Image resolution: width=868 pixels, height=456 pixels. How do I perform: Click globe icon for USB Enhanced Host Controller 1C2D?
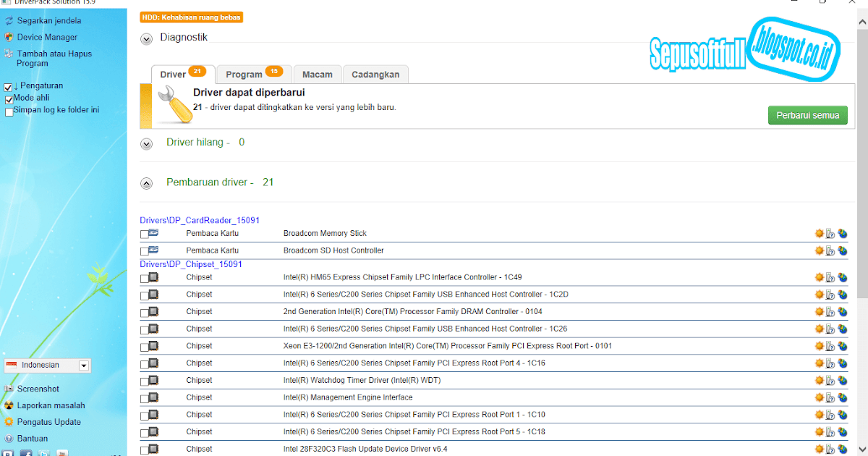pos(843,295)
